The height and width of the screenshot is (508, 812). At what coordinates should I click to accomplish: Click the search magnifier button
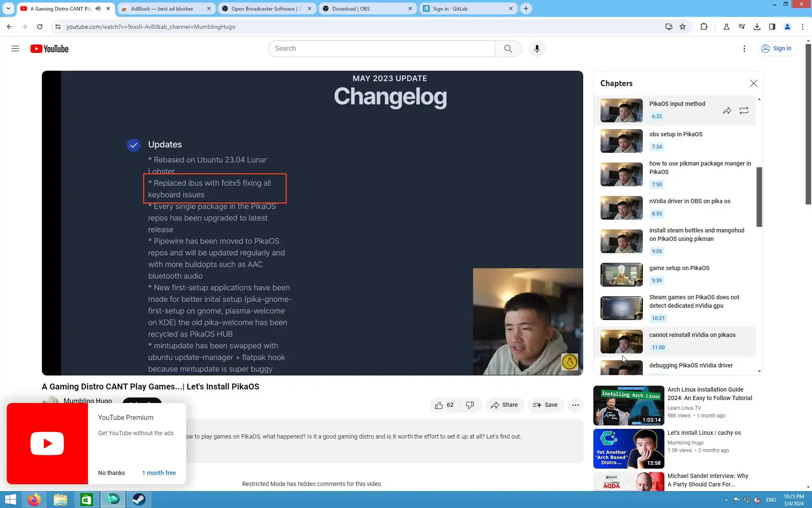coord(508,49)
